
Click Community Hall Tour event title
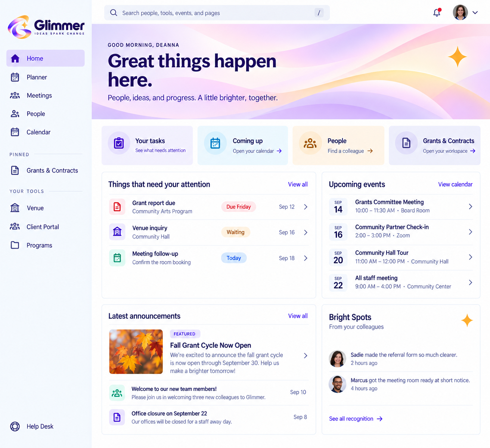coord(382,253)
